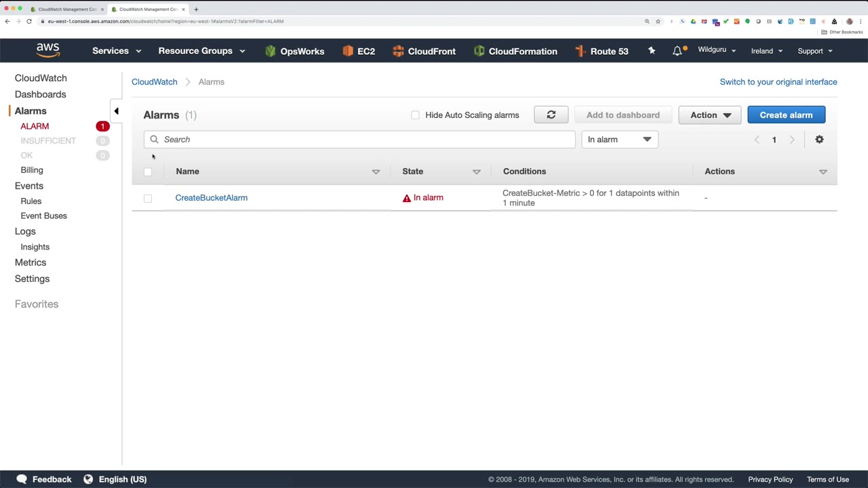868x488 pixels.
Task: Open the Actions column sort arrow
Action: point(823,172)
